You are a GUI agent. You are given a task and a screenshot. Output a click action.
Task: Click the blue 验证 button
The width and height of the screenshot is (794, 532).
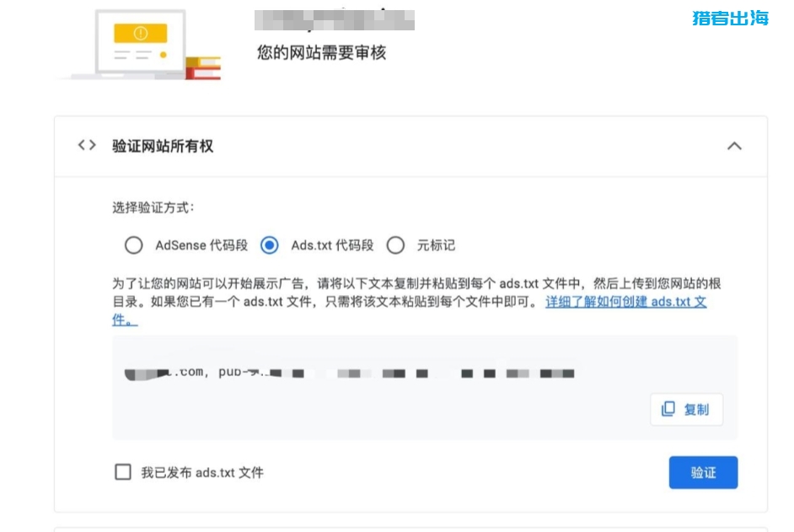click(x=703, y=473)
